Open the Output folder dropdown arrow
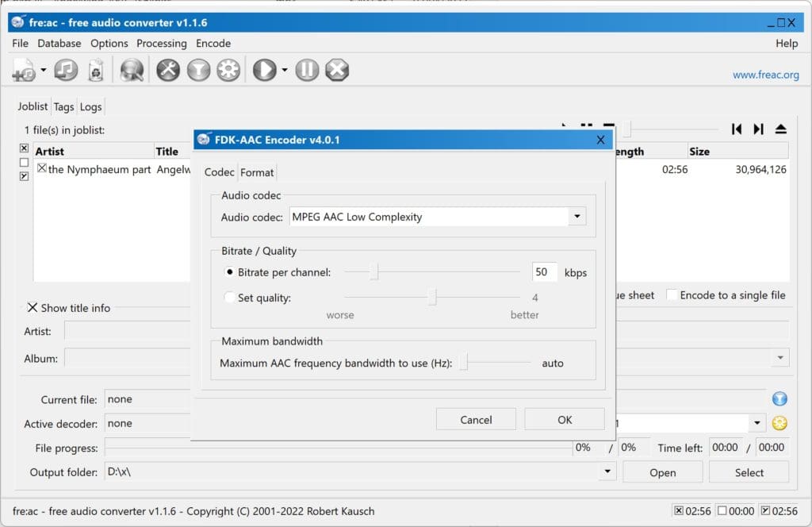This screenshot has width=812, height=527. 607,471
